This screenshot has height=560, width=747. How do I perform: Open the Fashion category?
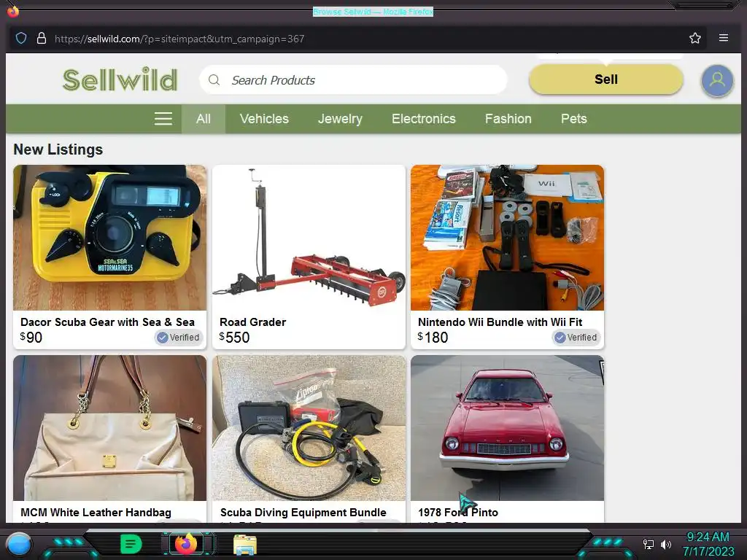[508, 119]
